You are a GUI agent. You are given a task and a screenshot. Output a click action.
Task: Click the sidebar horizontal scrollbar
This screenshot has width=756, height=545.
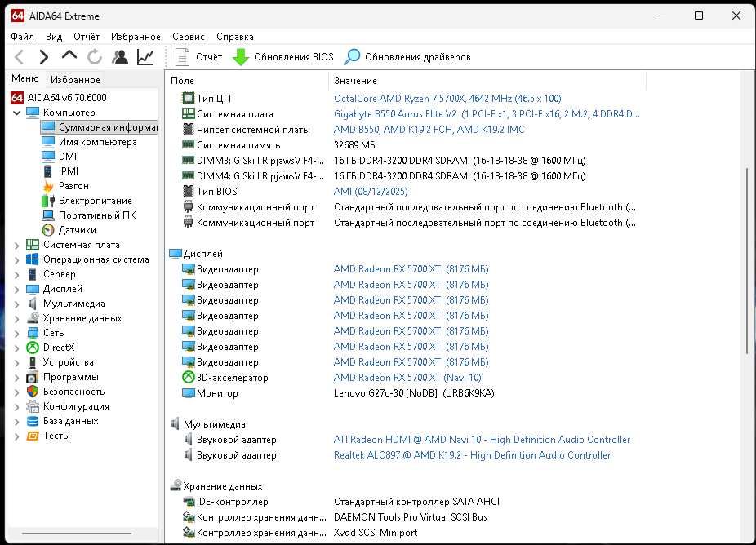(77, 534)
